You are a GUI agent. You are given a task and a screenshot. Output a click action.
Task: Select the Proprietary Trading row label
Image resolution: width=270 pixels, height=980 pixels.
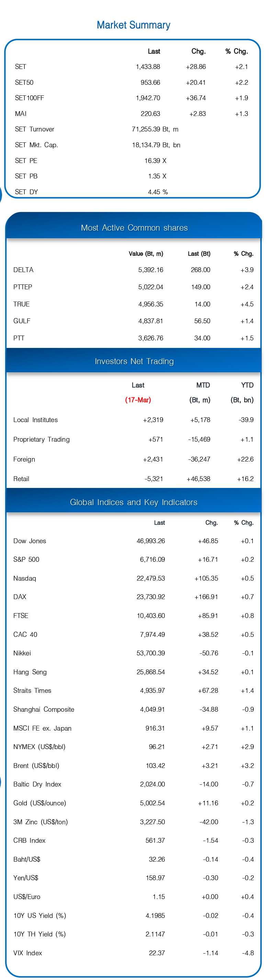(x=41, y=440)
